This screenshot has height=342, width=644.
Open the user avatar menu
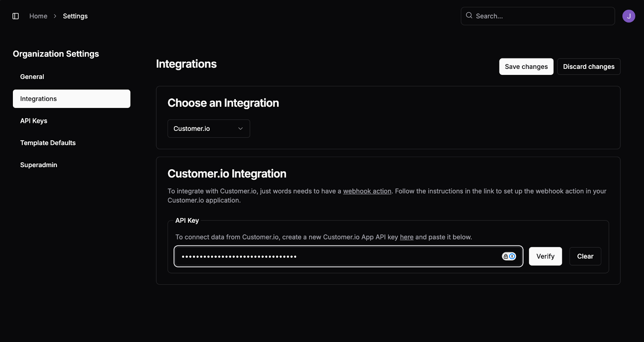click(628, 16)
